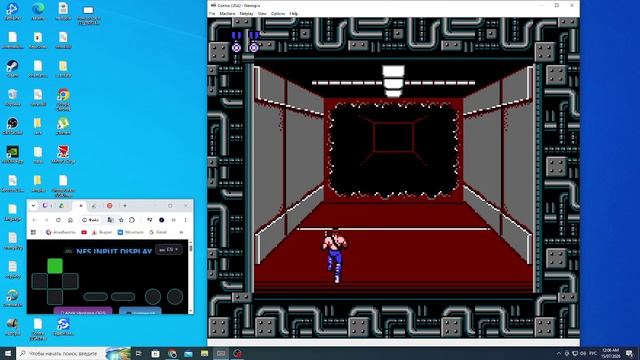Open Microsoft Edge desktop shortcut

tap(38, 11)
